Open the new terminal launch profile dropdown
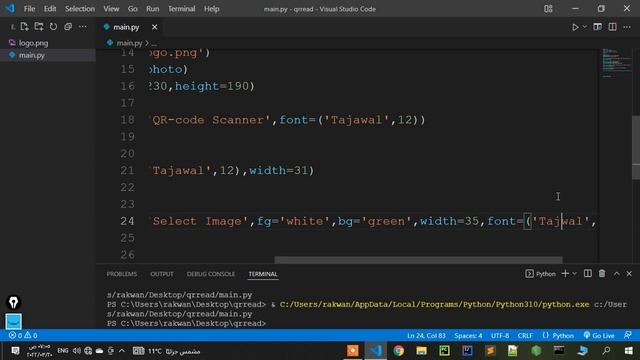The width and height of the screenshot is (640, 360). coord(575,273)
